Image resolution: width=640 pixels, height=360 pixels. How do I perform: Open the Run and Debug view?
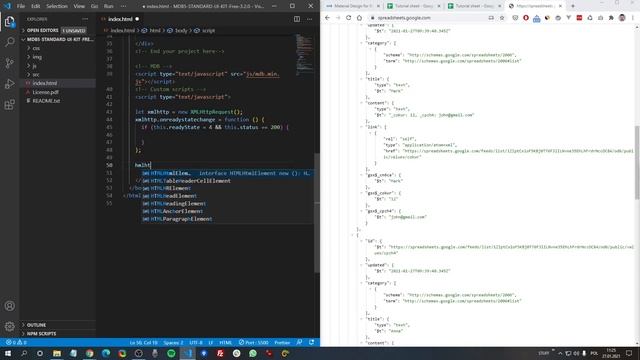(x=9, y=84)
